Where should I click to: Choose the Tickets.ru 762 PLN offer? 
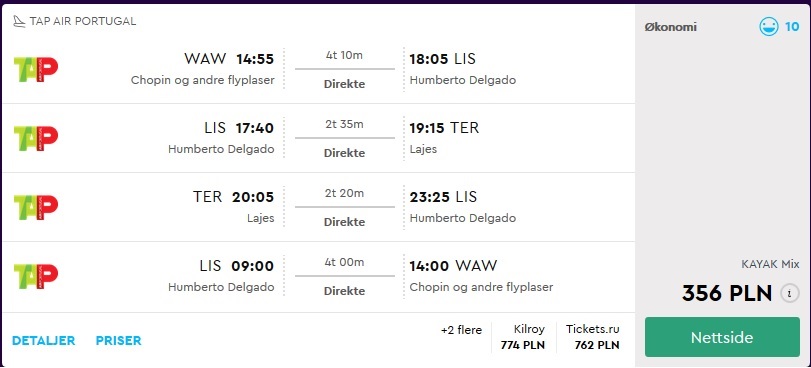click(593, 337)
